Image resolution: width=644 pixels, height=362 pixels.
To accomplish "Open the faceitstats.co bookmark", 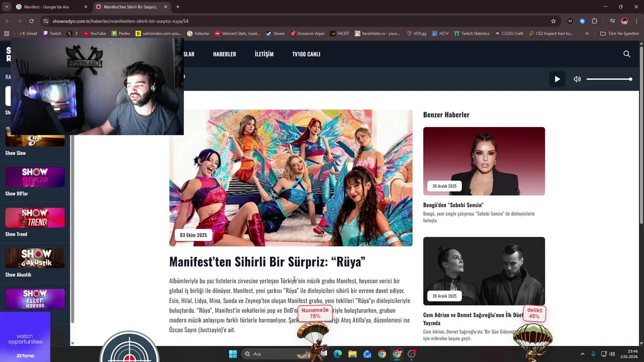I will click(378, 34).
